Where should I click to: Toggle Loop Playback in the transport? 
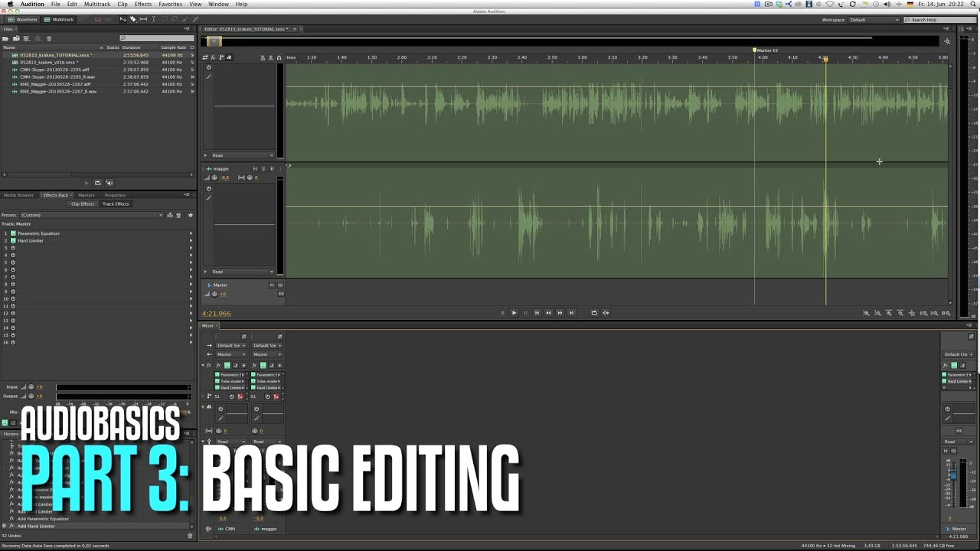(594, 312)
